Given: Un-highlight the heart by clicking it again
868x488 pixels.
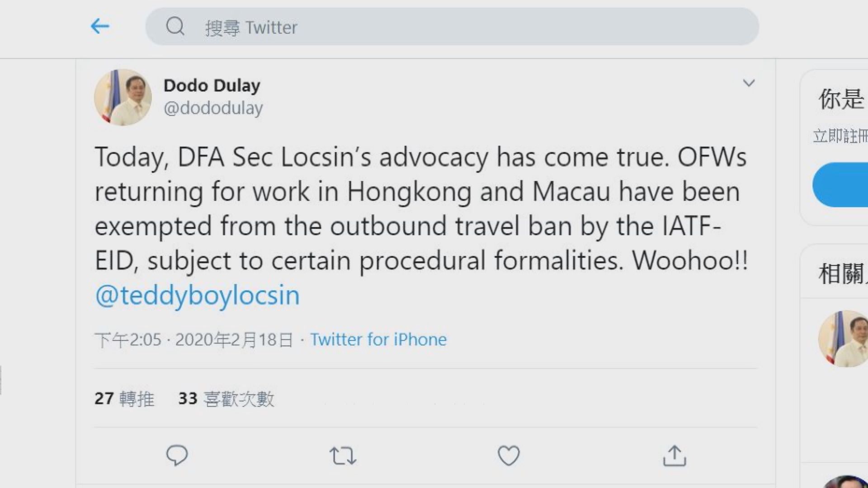Looking at the screenshot, I should pos(509,455).
